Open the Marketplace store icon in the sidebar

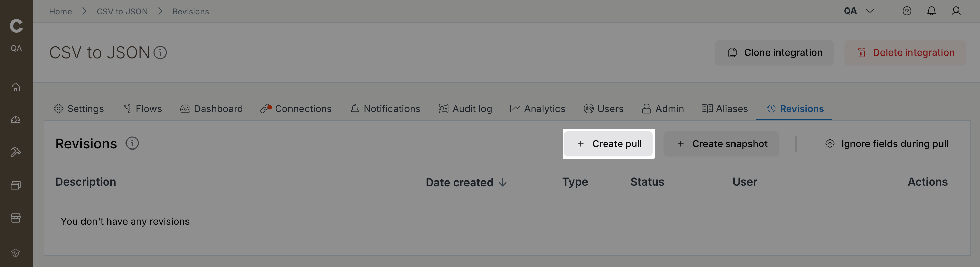pos(16,218)
